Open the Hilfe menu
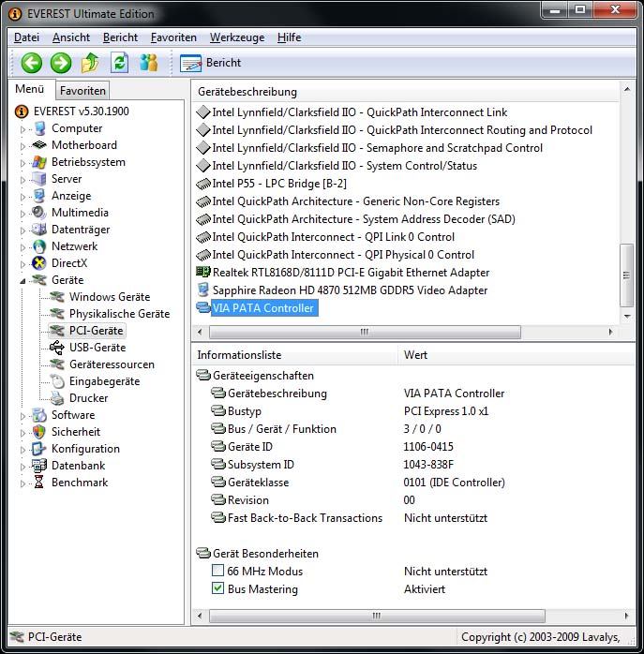 (x=290, y=37)
